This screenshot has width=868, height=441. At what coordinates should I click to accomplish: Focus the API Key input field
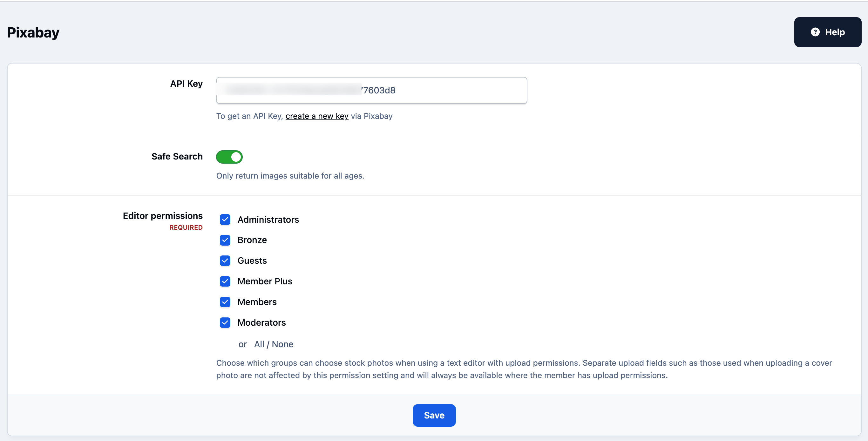pyautogui.click(x=371, y=90)
